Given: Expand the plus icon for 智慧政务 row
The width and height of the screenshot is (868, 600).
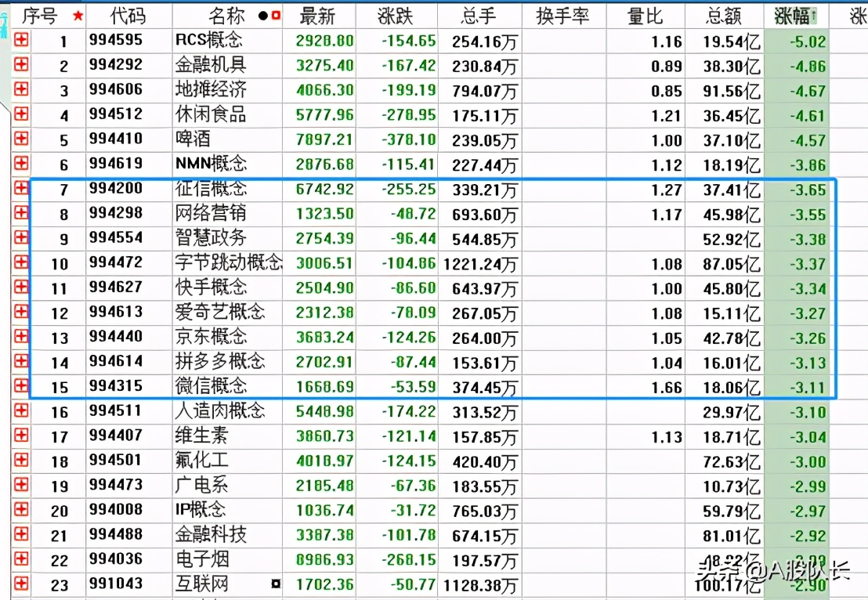Looking at the screenshot, I should tap(21, 237).
